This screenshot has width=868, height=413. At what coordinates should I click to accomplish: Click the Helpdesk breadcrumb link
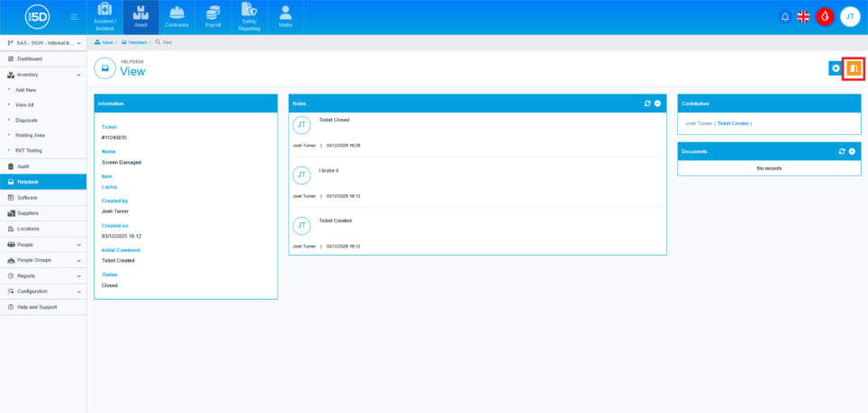point(135,42)
